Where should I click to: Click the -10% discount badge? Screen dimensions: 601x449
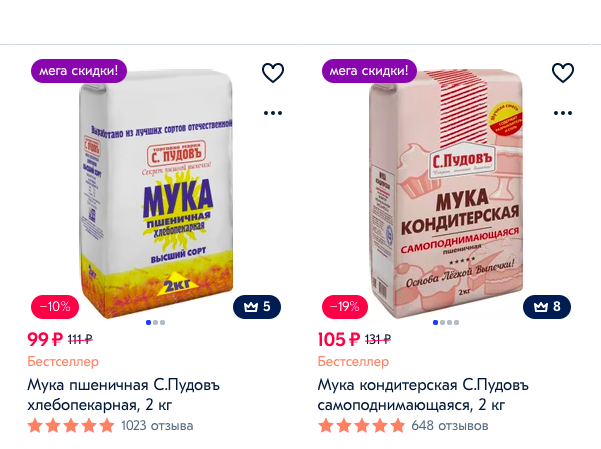[54, 306]
